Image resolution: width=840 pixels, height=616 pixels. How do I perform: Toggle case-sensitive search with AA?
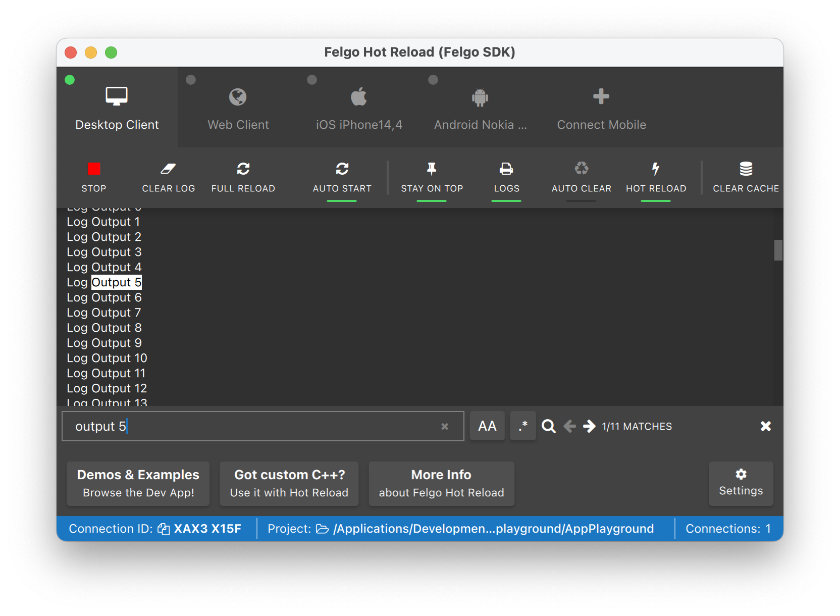point(487,426)
